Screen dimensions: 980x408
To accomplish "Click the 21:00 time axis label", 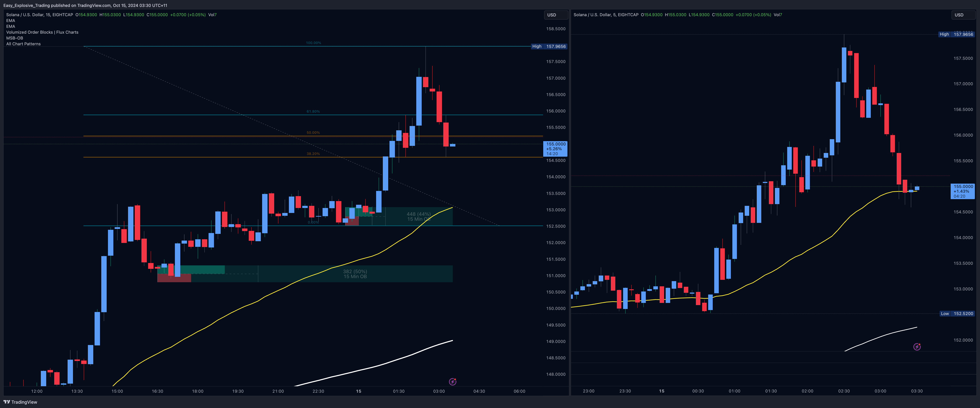I will click(x=278, y=391).
